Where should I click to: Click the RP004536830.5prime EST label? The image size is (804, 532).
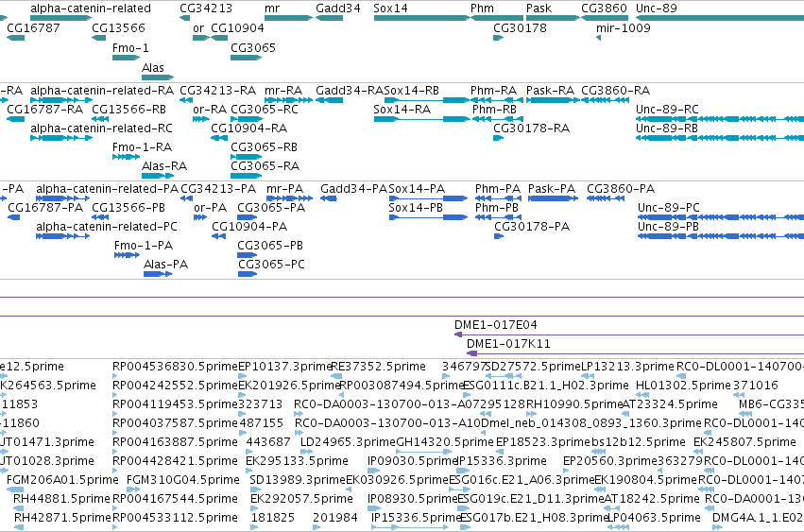[176, 367]
